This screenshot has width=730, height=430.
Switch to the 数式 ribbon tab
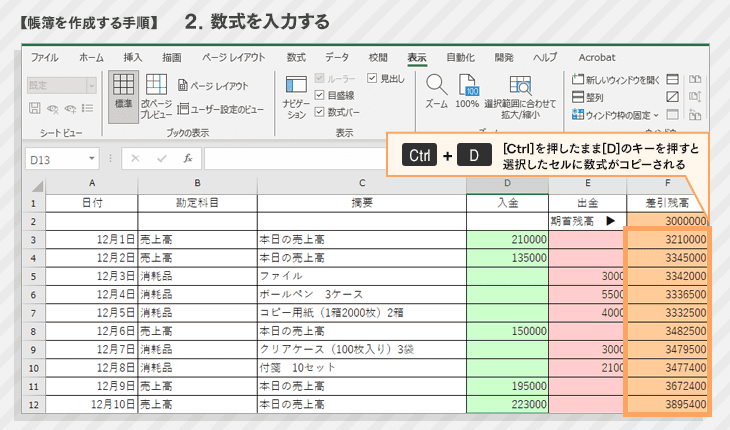click(296, 58)
